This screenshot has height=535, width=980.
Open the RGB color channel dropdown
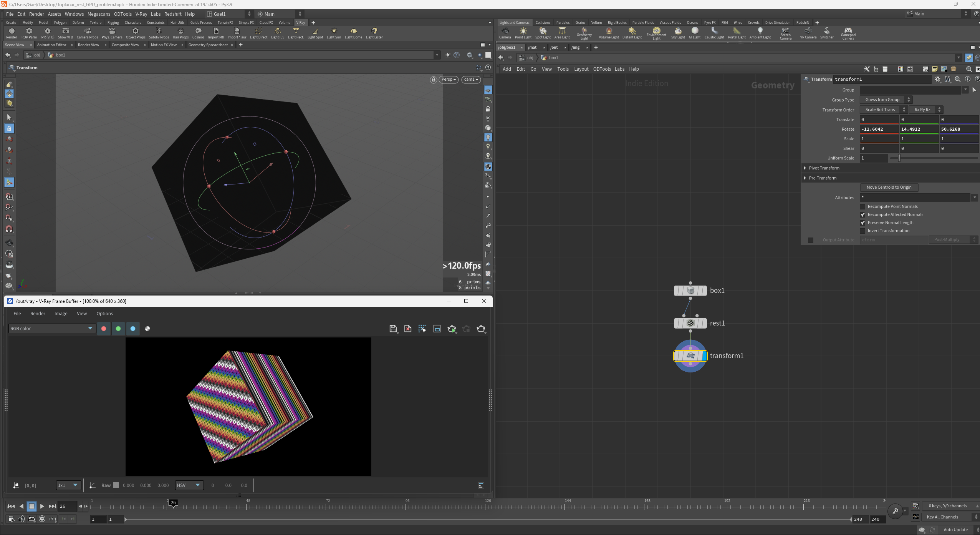point(52,329)
